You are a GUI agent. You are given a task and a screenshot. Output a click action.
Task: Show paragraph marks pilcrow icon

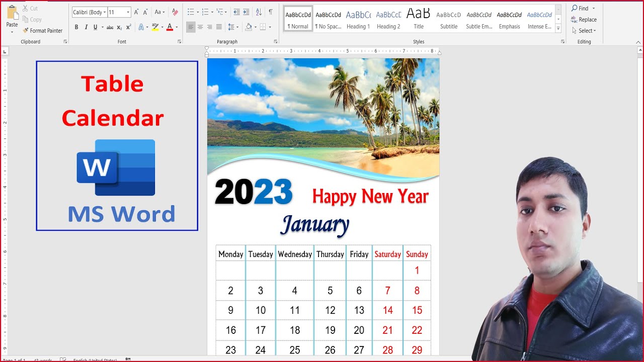point(271,12)
